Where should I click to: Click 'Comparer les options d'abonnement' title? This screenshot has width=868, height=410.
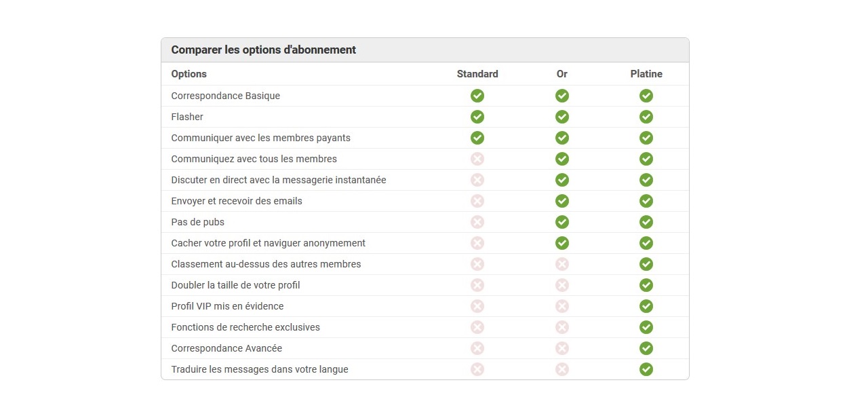pos(263,50)
